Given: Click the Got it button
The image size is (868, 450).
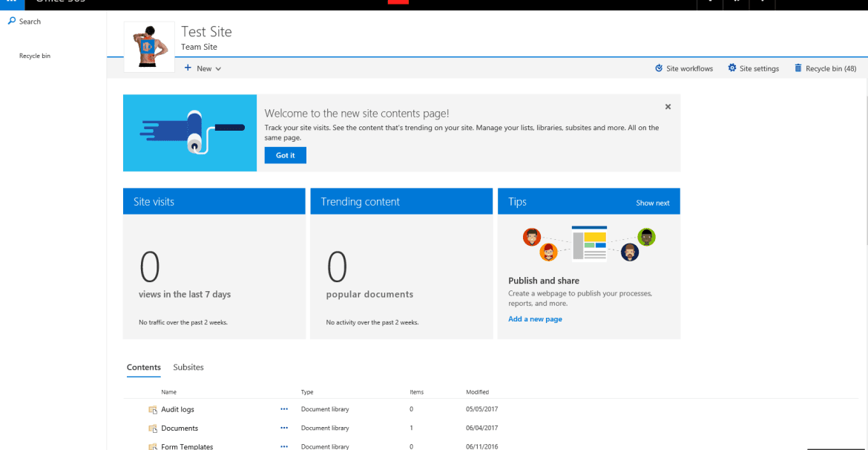Looking at the screenshot, I should point(285,154).
